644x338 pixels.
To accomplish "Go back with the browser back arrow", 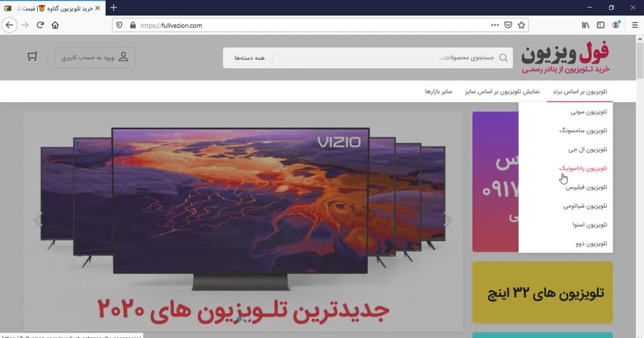I will 9,25.
